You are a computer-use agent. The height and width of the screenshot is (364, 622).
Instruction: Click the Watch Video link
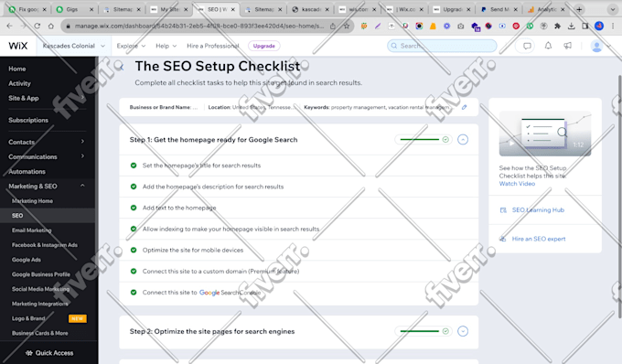517,184
